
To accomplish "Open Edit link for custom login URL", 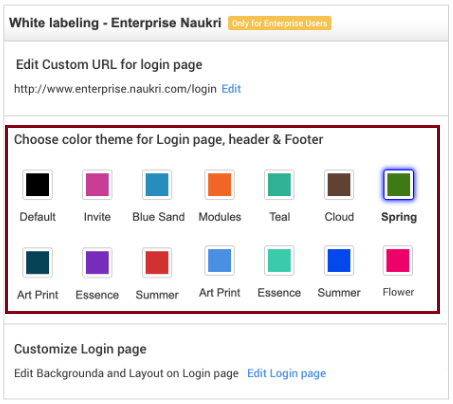I will pyautogui.click(x=231, y=89).
